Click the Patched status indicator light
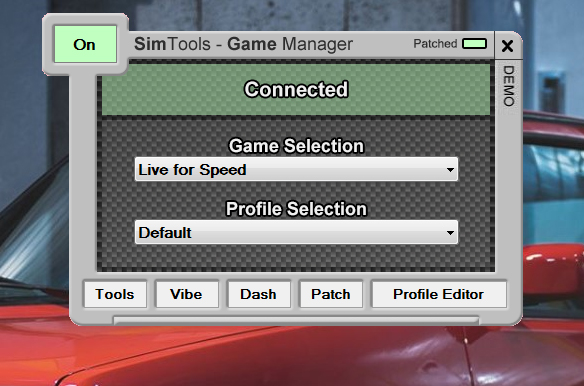The height and width of the screenshot is (386, 584). pyautogui.click(x=474, y=44)
